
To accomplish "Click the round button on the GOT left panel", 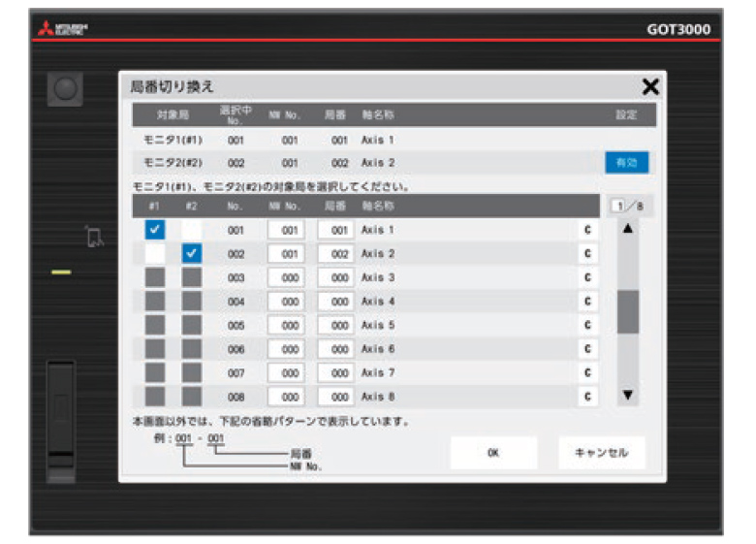I will tap(65, 89).
